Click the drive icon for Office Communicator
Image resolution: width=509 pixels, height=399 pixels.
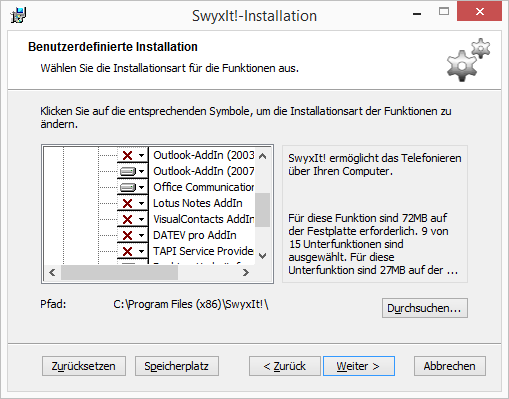[127, 187]
